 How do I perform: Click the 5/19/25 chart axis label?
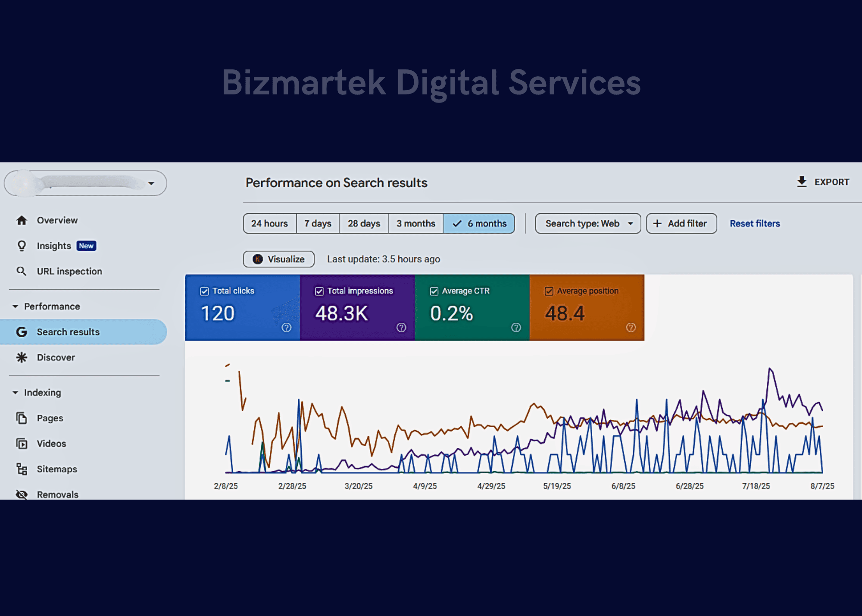click(557, 486)
